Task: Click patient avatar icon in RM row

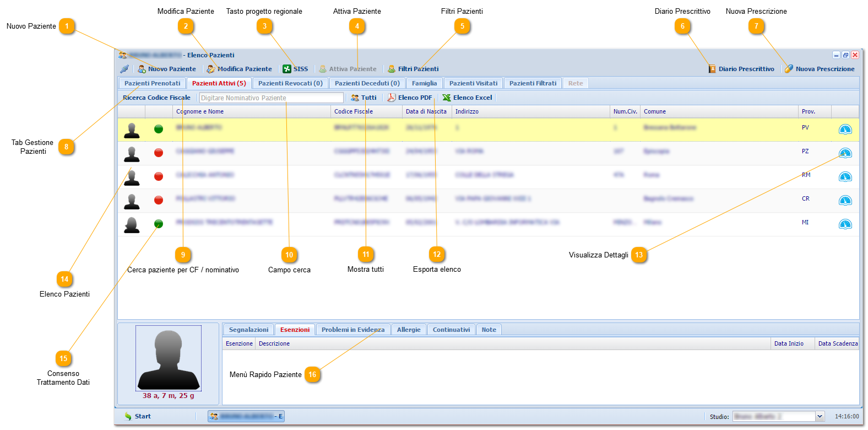Action: click(132, 178)
